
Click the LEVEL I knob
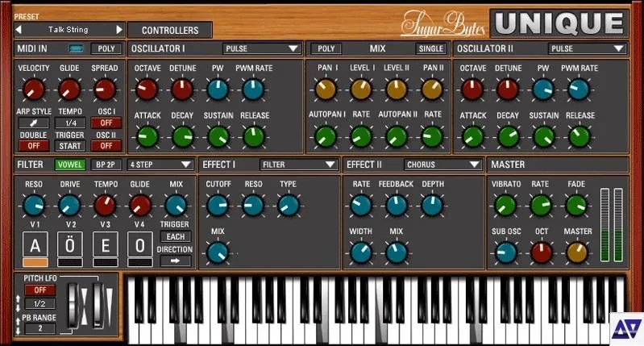click(361, 90)
